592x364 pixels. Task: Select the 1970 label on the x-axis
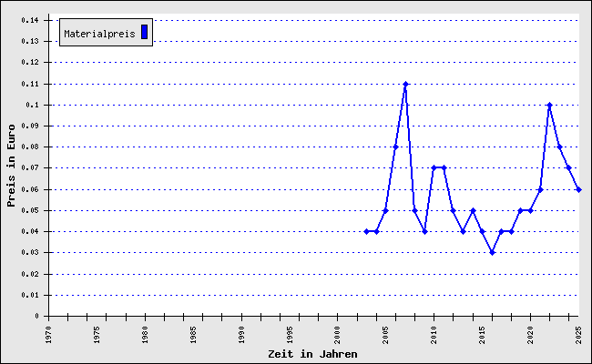[x=49, y=334]
